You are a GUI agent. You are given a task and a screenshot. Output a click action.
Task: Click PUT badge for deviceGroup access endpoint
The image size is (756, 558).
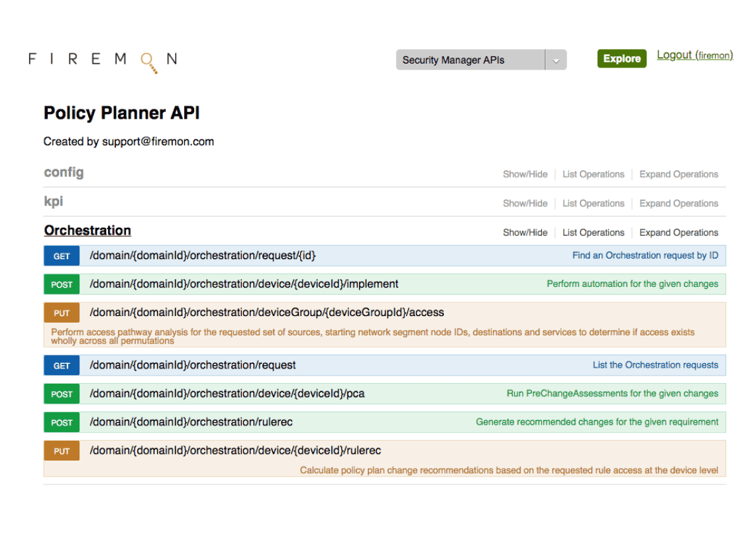point(62,313)
